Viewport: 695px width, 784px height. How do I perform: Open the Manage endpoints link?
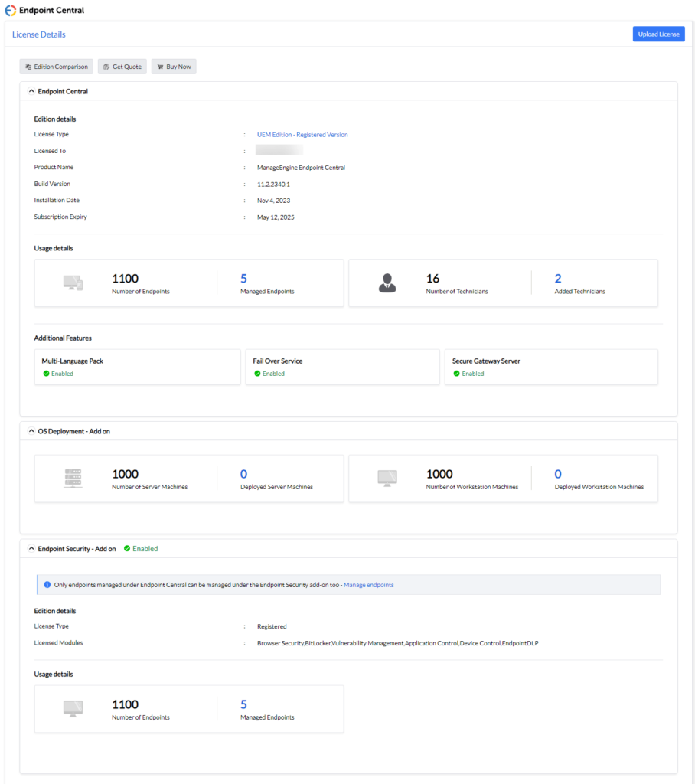368,584
